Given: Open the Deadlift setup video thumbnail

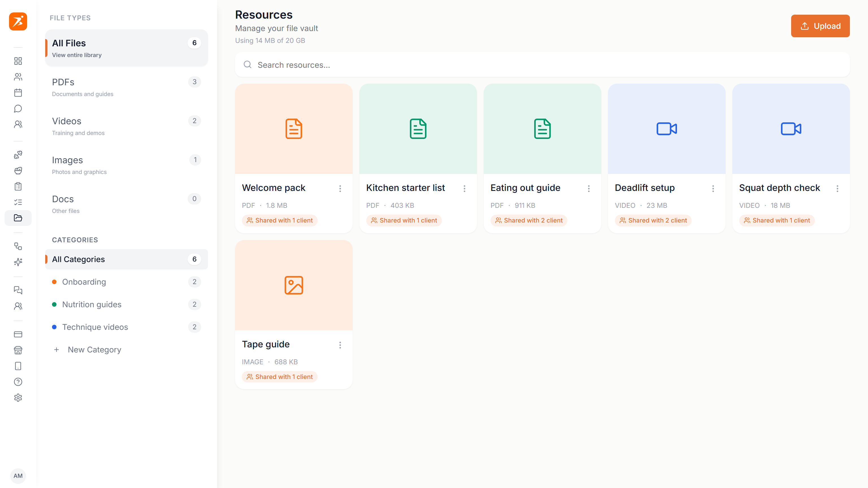Looking at the screenshot, I should tap(667, 129).
